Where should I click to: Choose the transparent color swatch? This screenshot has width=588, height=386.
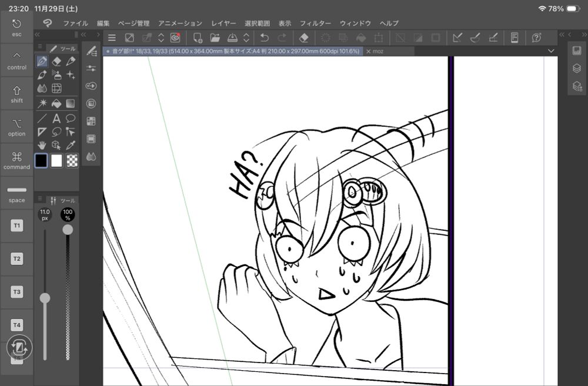point(72,161)
